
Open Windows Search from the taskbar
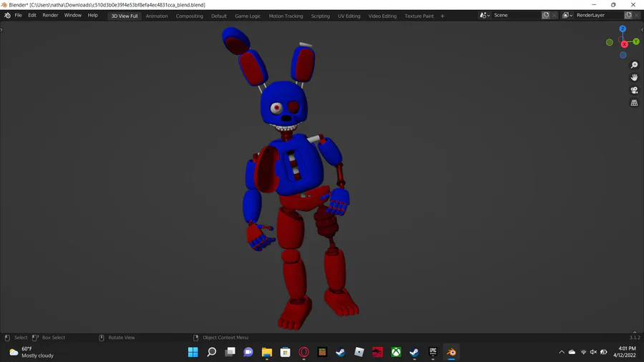point(212,352)
